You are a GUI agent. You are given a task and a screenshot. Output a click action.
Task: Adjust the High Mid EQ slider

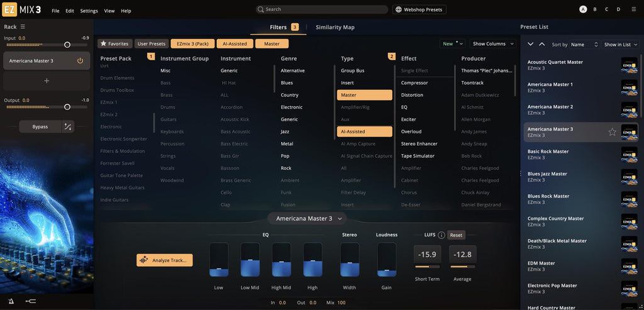click(281, 260)
